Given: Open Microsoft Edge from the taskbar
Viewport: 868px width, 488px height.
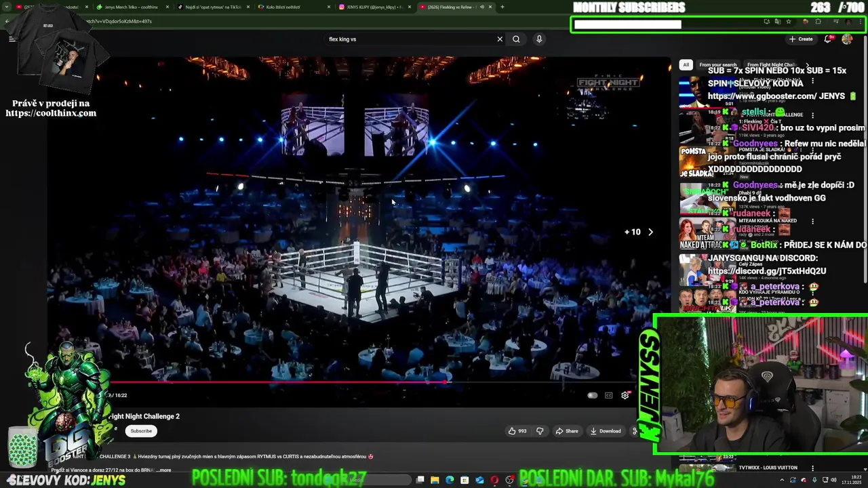Looking at the screenshot, I should [450, 480].
